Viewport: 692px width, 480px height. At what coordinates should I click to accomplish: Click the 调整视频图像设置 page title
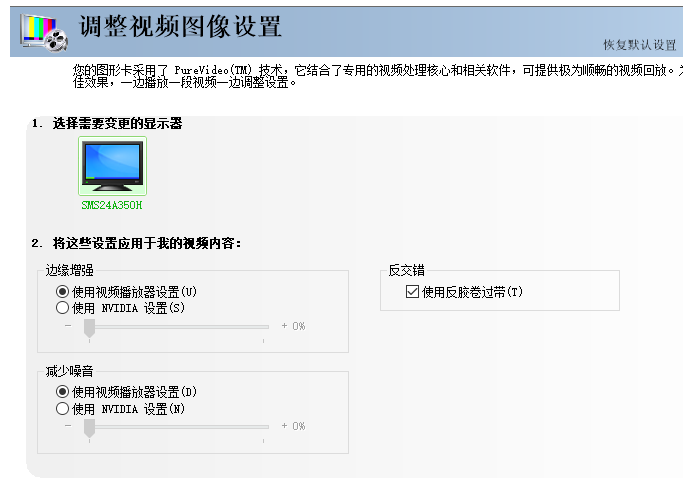tap(180, 27)
